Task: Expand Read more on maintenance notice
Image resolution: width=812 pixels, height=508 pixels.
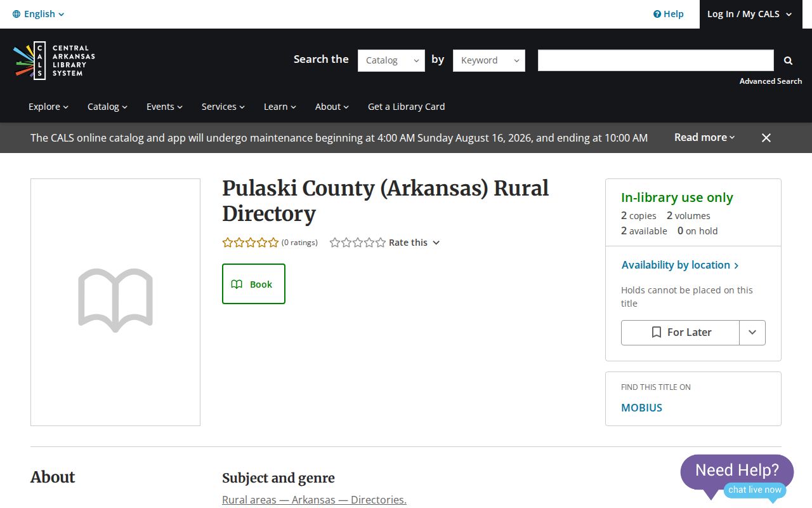Action: coord(705,137)
